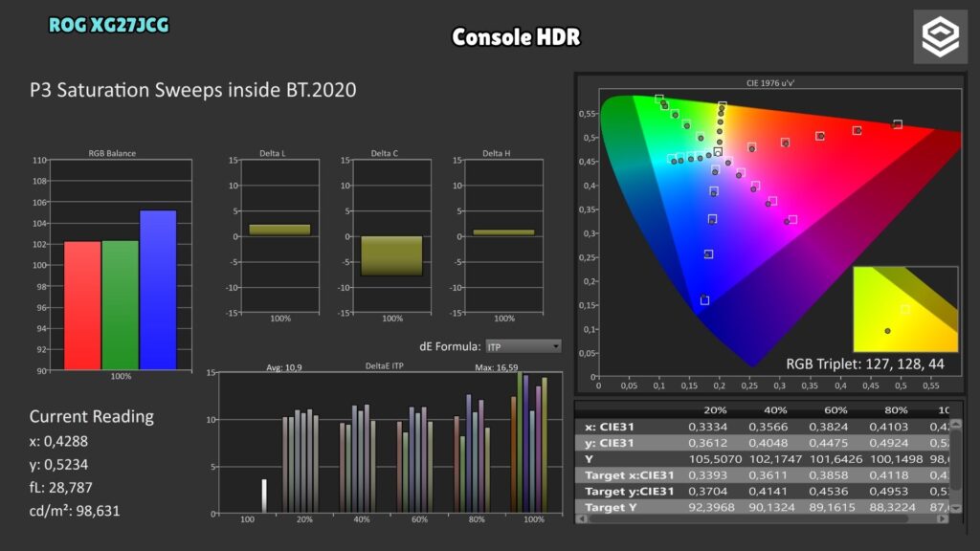Select the 'y: CIE31' table row header
The image size is (980, 551).
coord(610,443)
